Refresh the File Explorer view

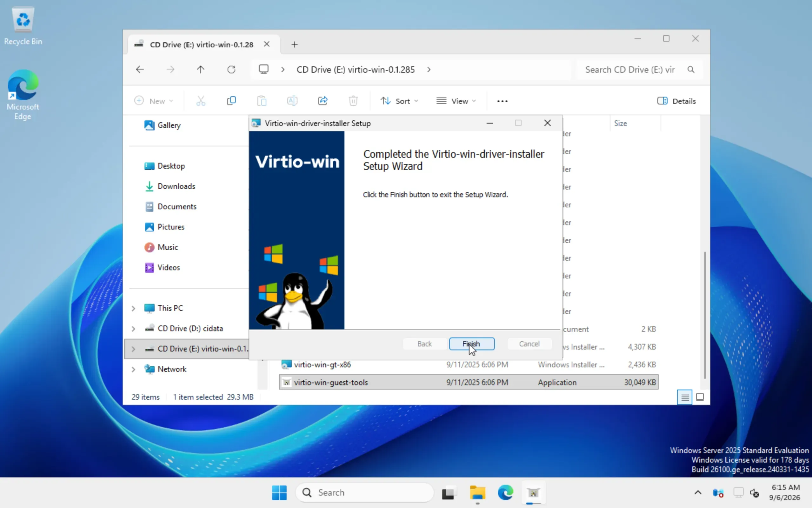pos(231,70)
